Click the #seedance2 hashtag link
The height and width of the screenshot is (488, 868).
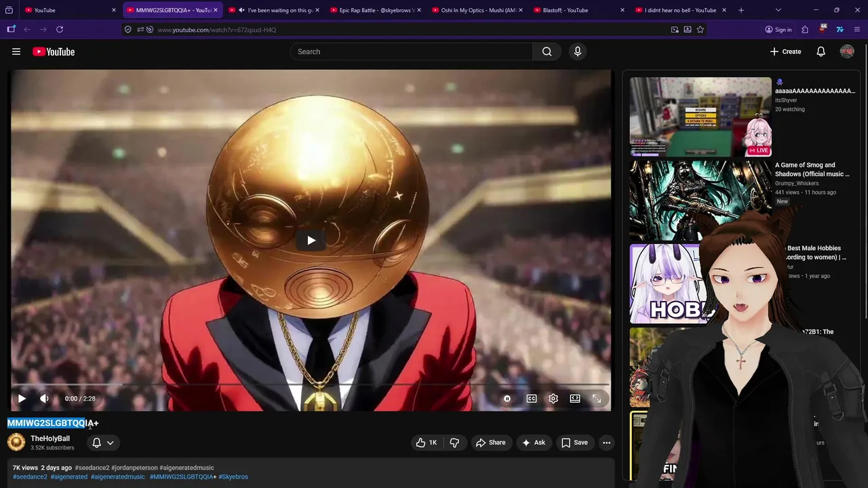(x=30, y=477)
